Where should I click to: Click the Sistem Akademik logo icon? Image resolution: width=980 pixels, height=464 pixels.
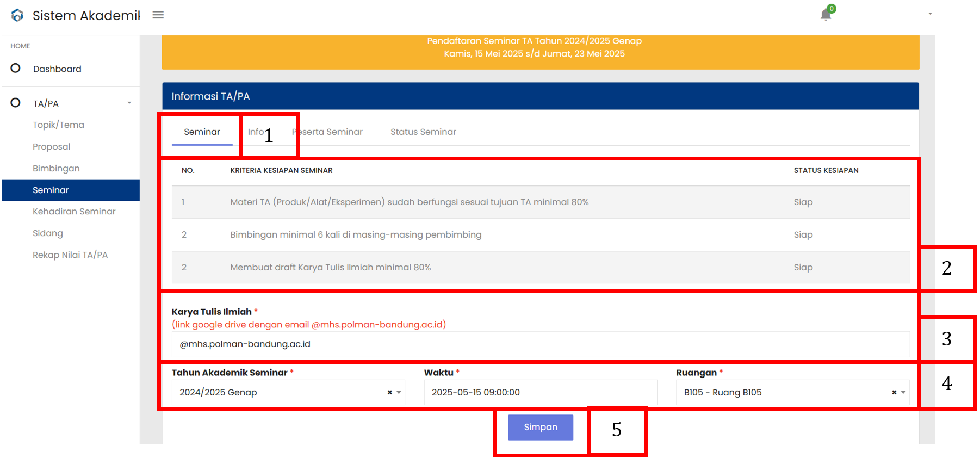tap(17, 15)
